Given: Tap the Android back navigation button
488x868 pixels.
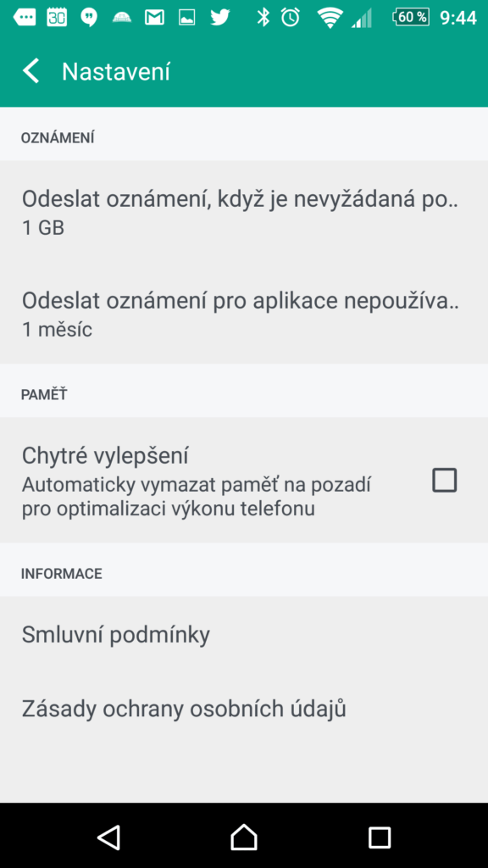Looking at the screenshot, I should click(109, 837).
